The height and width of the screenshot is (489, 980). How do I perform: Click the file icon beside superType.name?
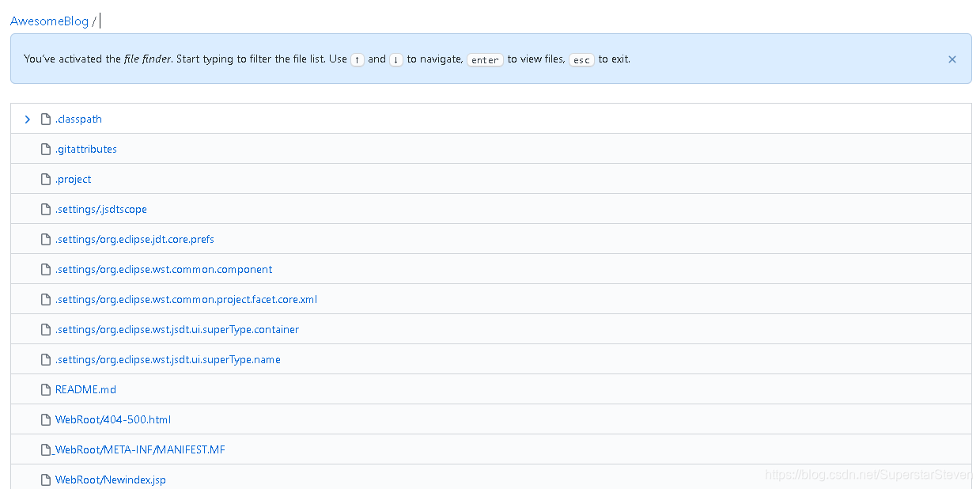(46, 360)
